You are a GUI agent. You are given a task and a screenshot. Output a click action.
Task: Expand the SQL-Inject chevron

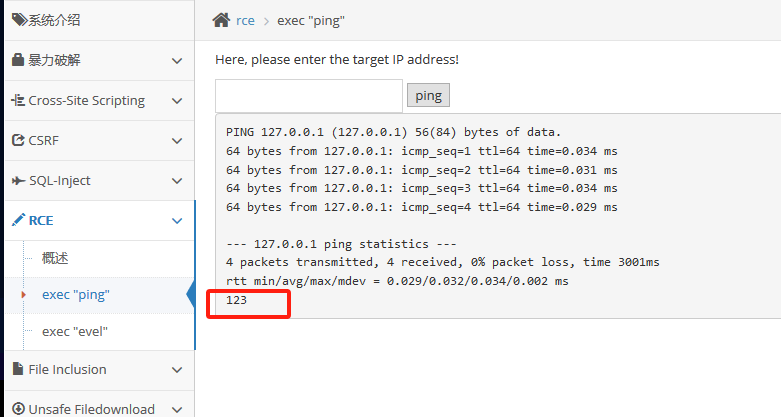[x=177, y=181]
